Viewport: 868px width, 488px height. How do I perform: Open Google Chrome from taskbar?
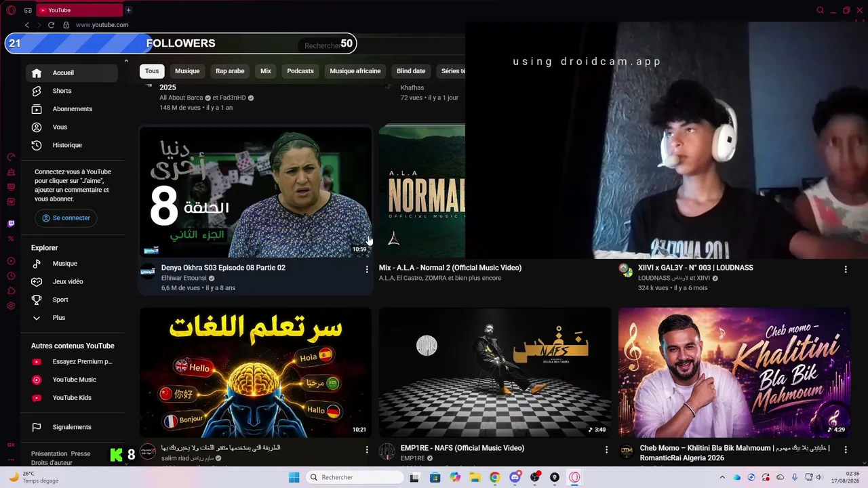[494, 478]
